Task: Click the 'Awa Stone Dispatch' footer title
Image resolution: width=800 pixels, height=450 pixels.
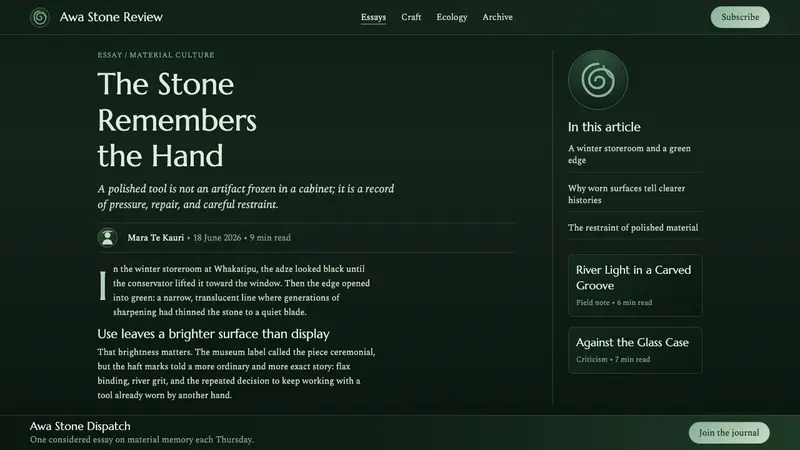Action: [80, 426]
